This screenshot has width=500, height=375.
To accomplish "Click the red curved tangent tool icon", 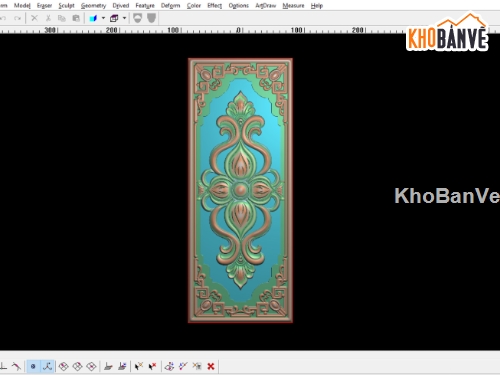I will [x=16, y=366].
